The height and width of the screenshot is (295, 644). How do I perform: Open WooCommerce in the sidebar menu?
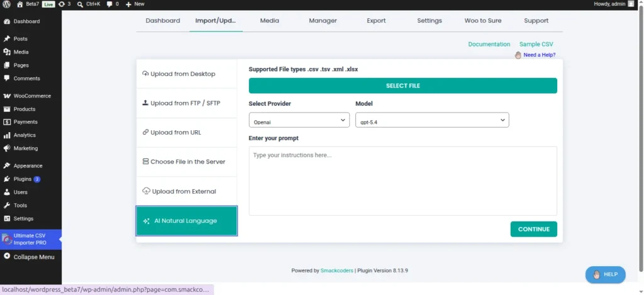[x=31, y=96]
